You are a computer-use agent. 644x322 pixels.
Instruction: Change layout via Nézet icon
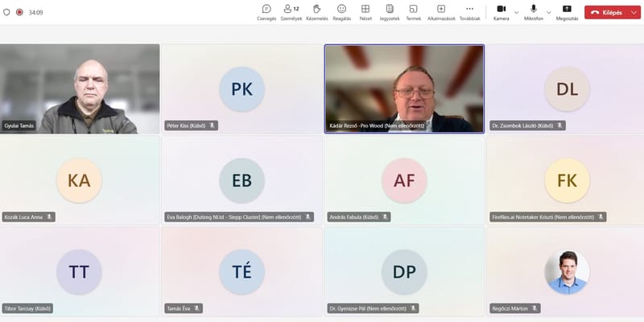click(x=365, y=12)
